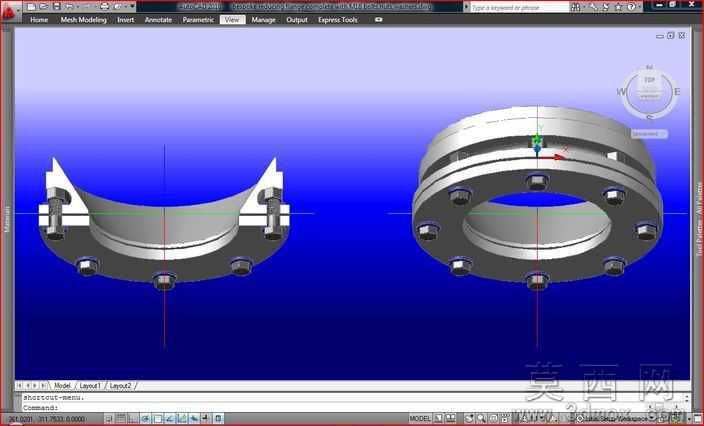Open the Insert ribbon tab
Viewport: 704px width, 426px height.
coord(126,20)
